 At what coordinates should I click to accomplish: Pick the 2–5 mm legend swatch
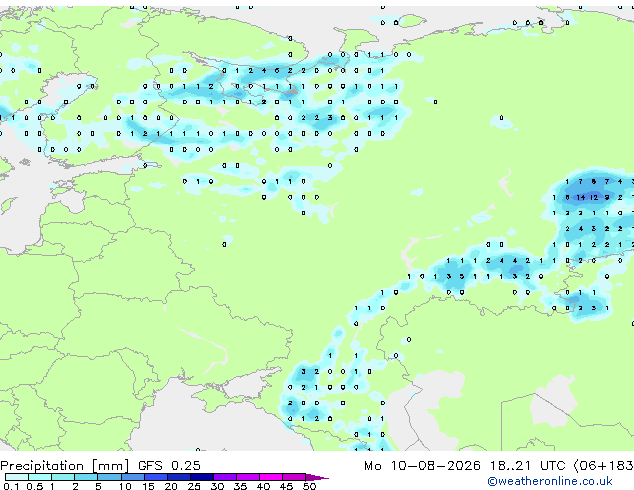86,477
